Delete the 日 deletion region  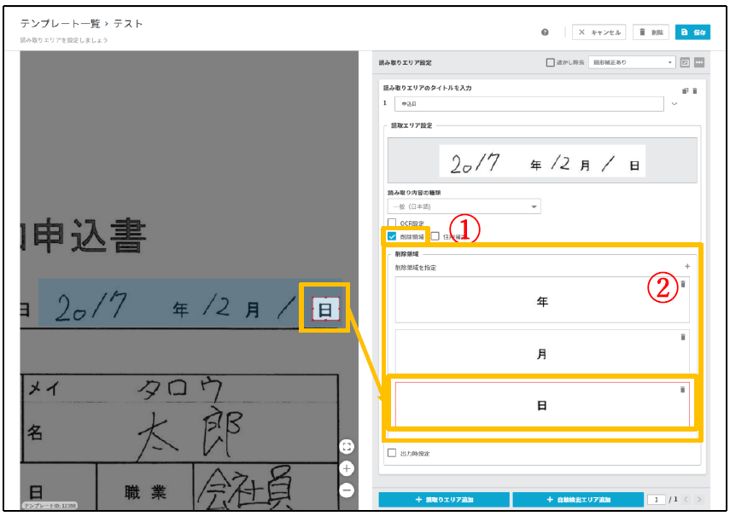[683, 389]
